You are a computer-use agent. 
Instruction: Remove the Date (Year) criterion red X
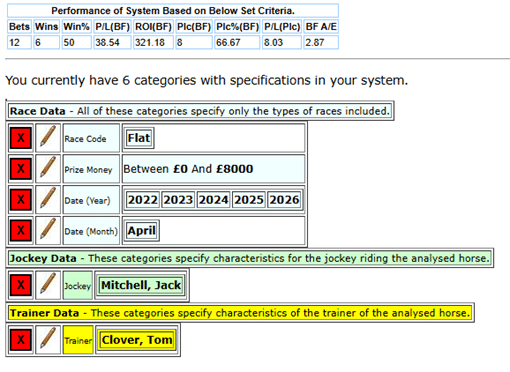pyautogui.click(x=21, y=200)
